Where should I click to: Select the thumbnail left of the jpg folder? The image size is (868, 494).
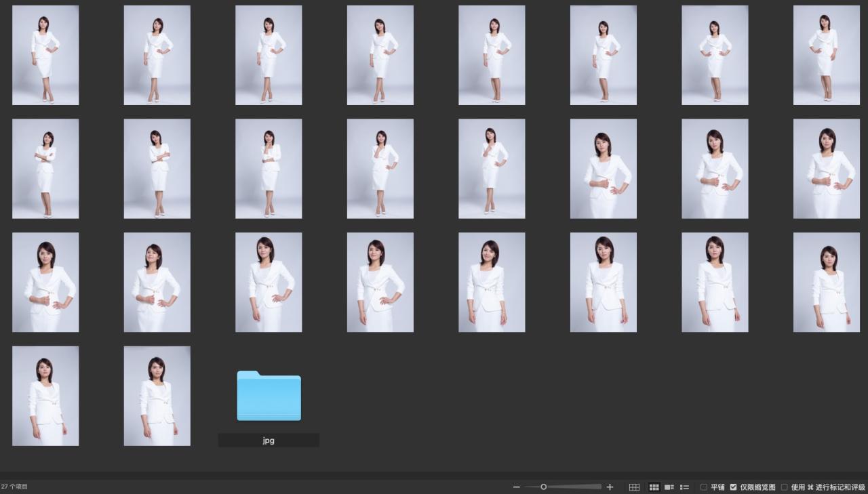pos(157,396)
